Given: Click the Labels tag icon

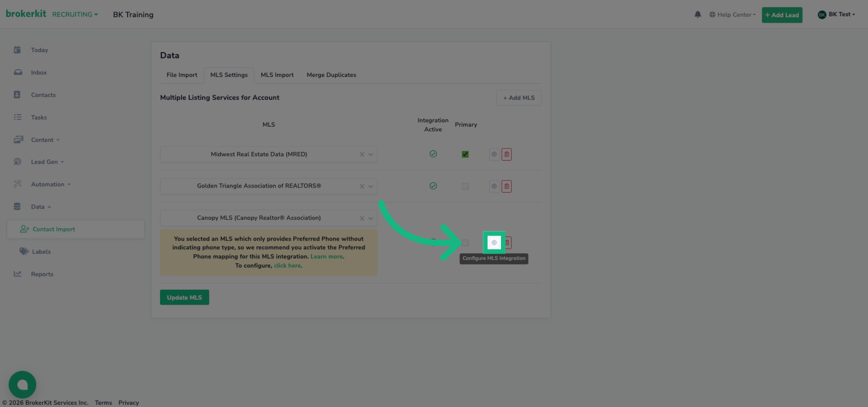Looking at the screenshot, I should click(x=24, y=251).
